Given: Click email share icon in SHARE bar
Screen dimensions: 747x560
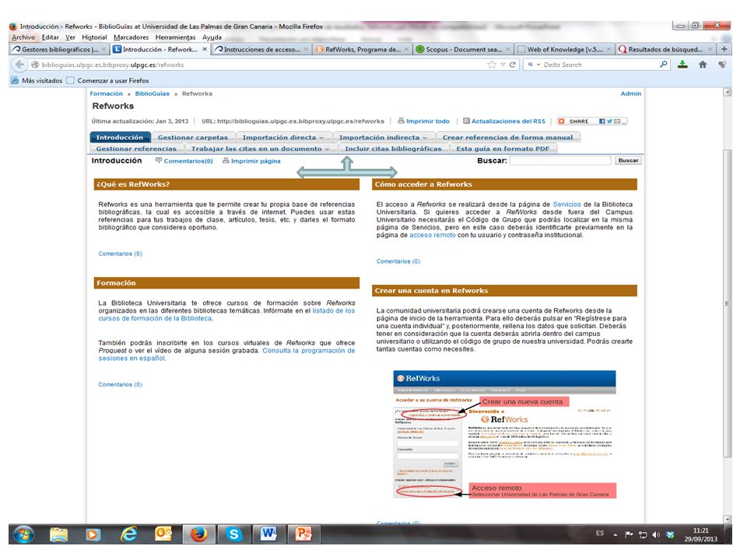Looking at the screenshot, I should 617,121.
